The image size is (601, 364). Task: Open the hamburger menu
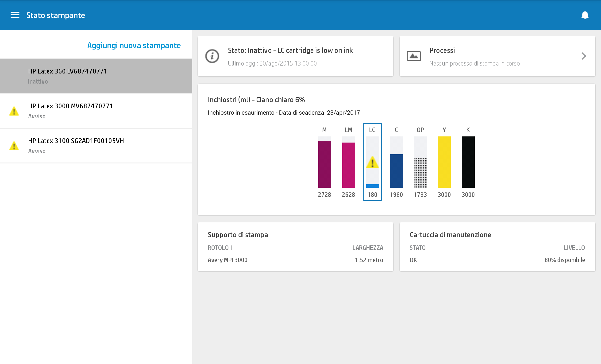pos(15,15)
